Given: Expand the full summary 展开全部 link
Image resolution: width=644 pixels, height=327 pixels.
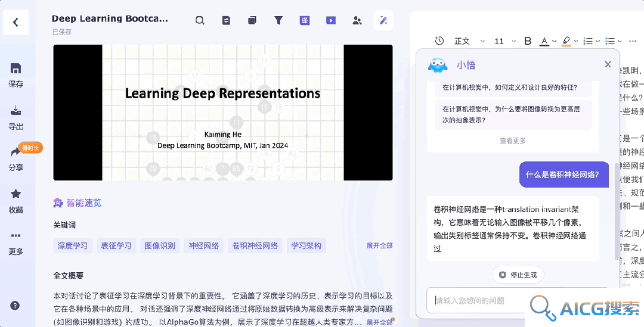Looking at the screenshot, I should pyautogui.click(x=379, y=322).
